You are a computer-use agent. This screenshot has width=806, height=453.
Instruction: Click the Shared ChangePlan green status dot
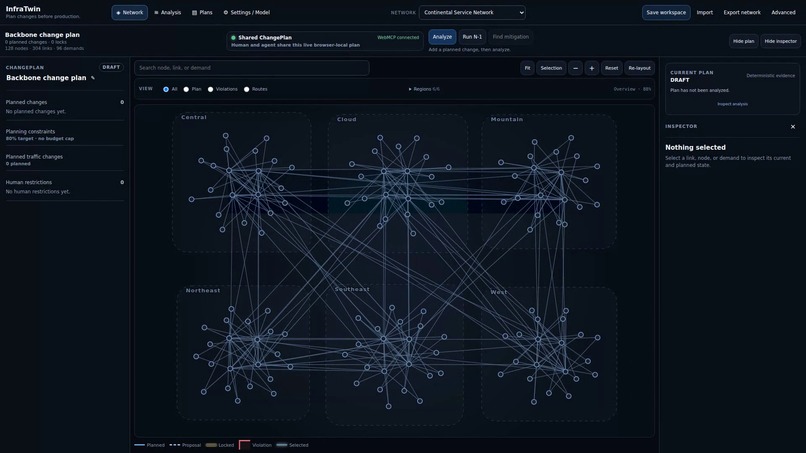point(233,38)
